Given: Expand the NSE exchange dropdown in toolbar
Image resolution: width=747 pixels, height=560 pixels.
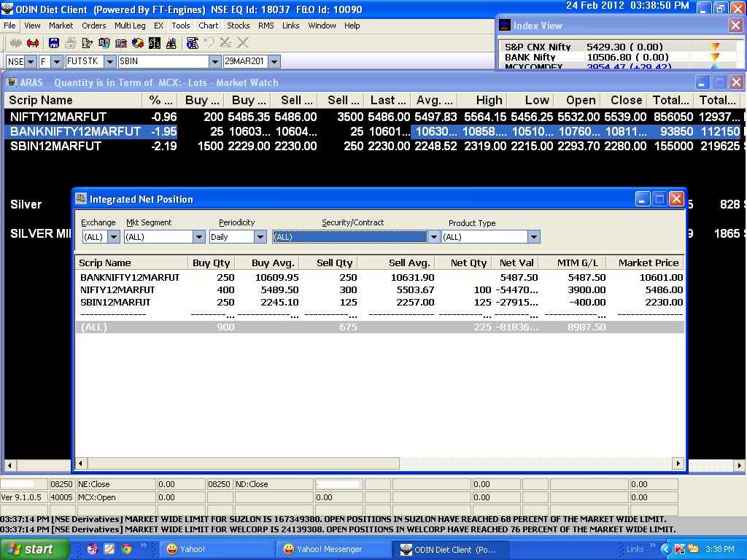Looking at the screenshot, I should pos(31,61).
